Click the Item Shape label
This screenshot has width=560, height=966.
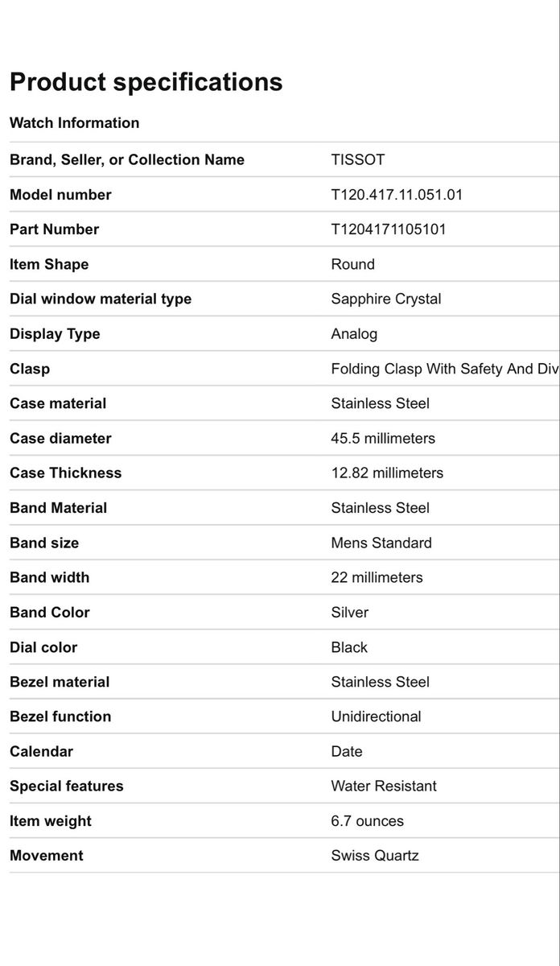coord(49,264)
